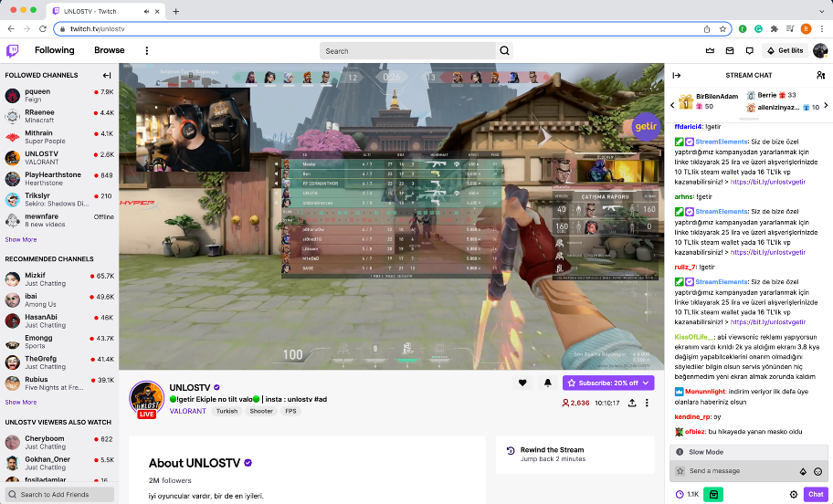Open channel points balance 1.1K
Viewport: 833px width, 504px height.
point(686,495)
